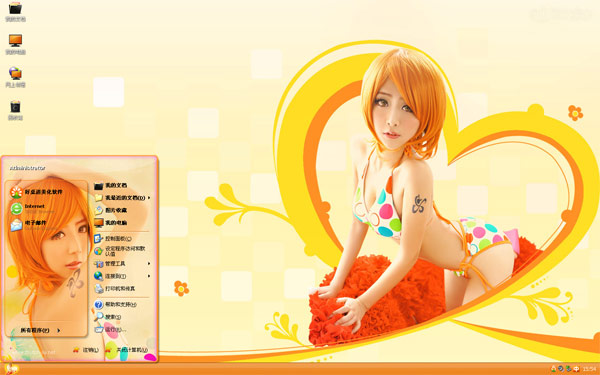Screen dimensions: 600x375
Task: Open Internet browser from Start menu
Action: pos(33,209)
